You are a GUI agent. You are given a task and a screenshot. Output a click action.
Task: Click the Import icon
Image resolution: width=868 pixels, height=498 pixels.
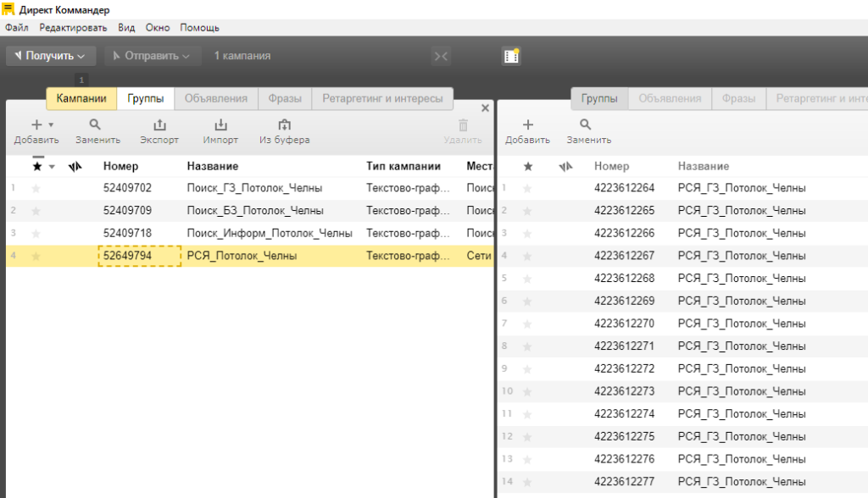pyautogui.click(x=221, y=125)
